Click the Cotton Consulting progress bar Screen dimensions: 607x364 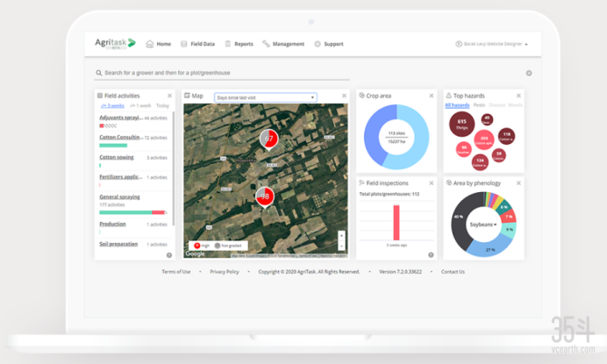(x=113, y=146)
